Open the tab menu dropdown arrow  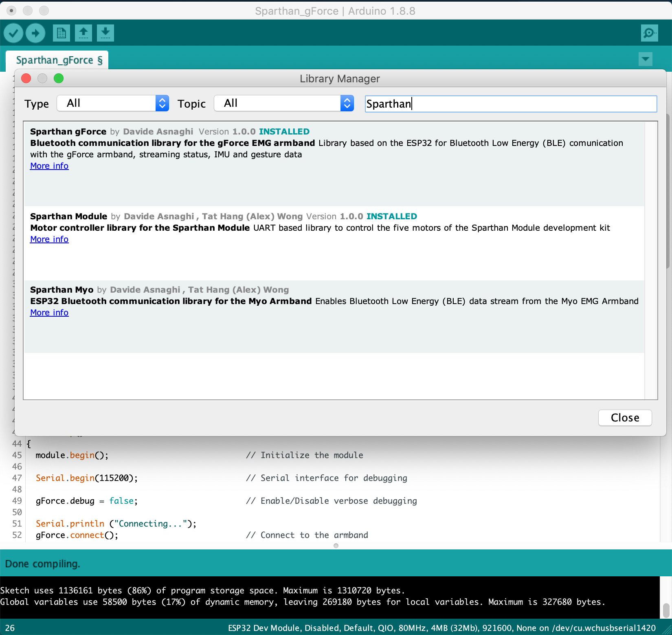646,59
